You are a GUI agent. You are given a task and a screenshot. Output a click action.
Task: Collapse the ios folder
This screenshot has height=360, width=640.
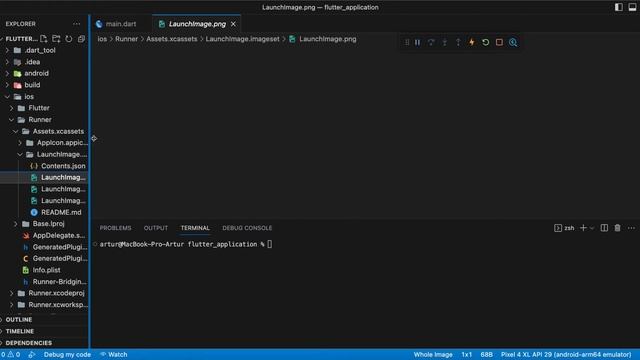coord(44,97)
